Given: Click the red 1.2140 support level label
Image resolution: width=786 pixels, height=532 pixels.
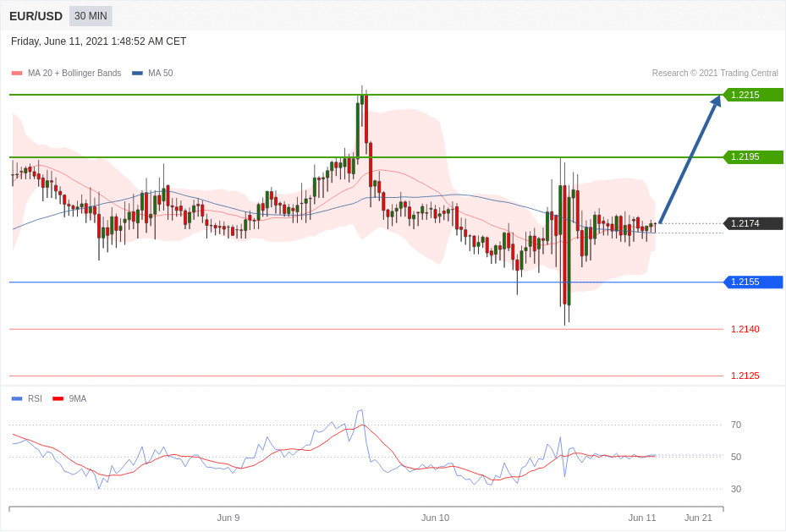Looking at the screenshot, I should 745,329.
